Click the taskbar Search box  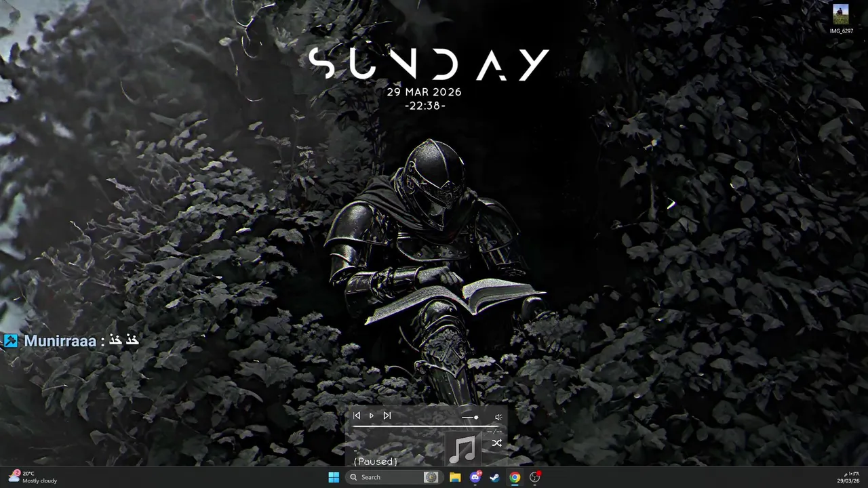click(393, 477)
